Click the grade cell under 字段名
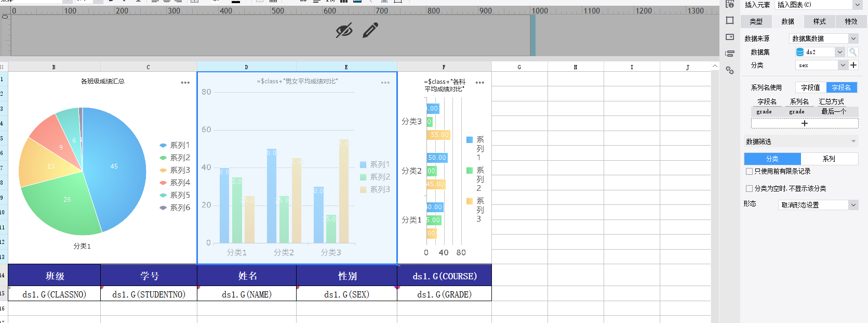This screenshot has width=868, height=323. pyautogui.click(x=764, y=111)
